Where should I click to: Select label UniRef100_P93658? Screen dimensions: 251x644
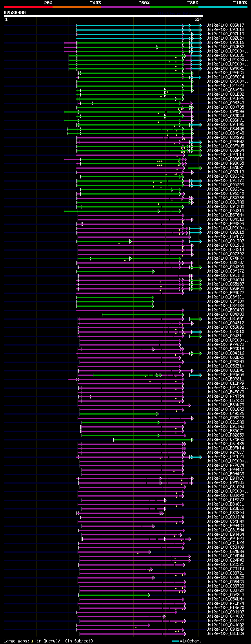coord(225,375)
